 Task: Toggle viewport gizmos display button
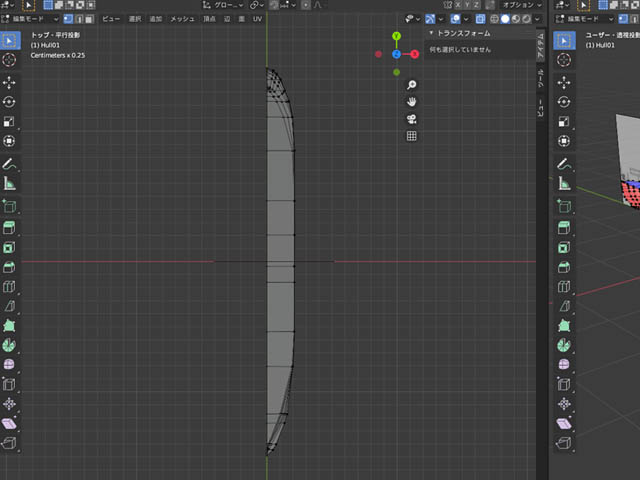click(x=430, y=19)
